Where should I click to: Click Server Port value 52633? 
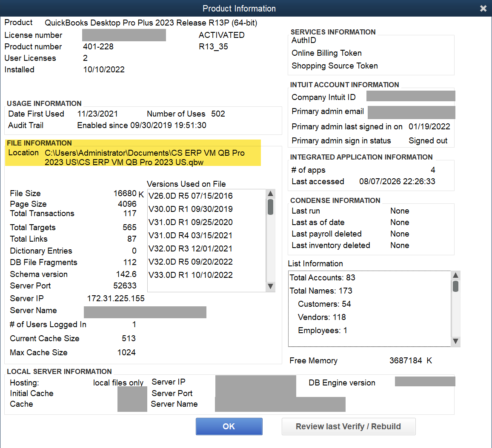[125, 285]
